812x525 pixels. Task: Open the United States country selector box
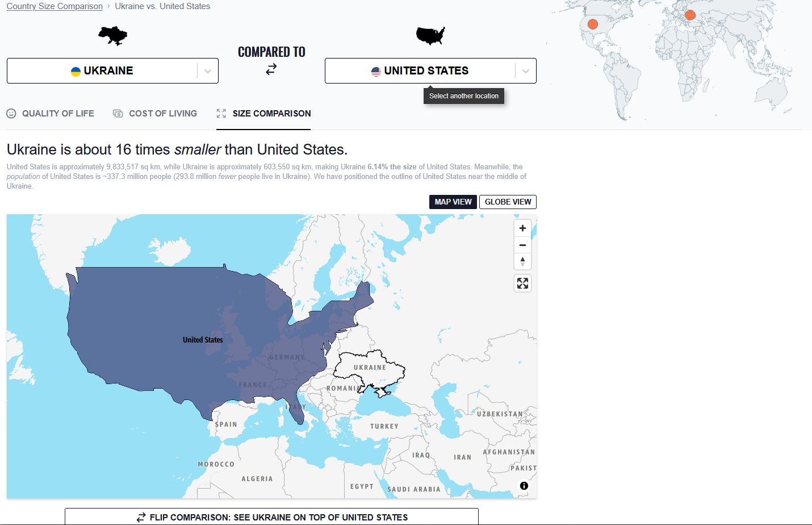pos(430,71)
